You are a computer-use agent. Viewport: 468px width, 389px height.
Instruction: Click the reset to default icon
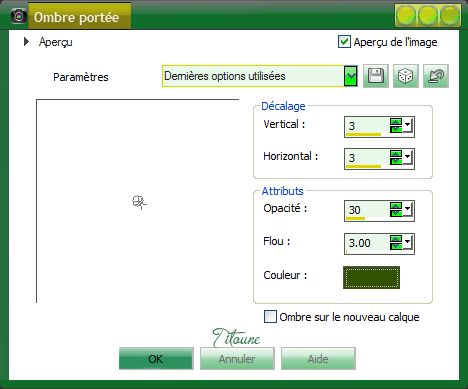(436, 76)
